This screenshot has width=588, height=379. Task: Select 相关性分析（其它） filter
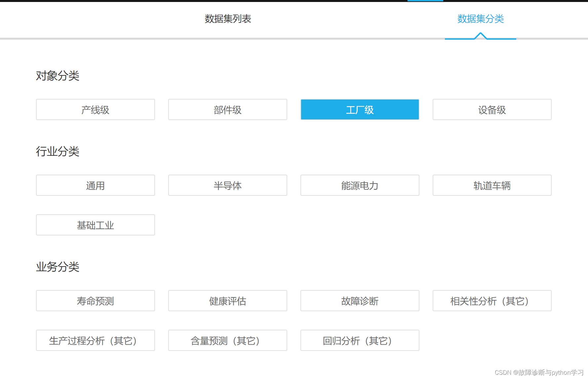click(492, 301)
